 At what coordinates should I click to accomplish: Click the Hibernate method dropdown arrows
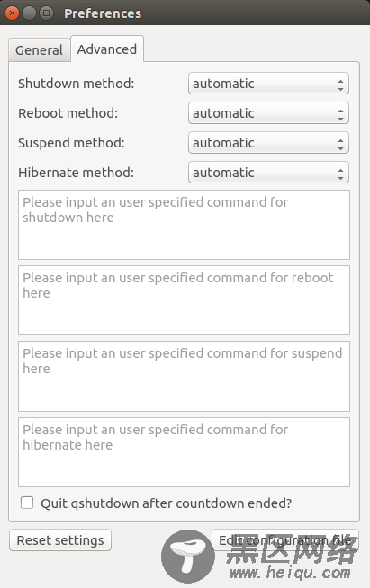click(340, 174)
